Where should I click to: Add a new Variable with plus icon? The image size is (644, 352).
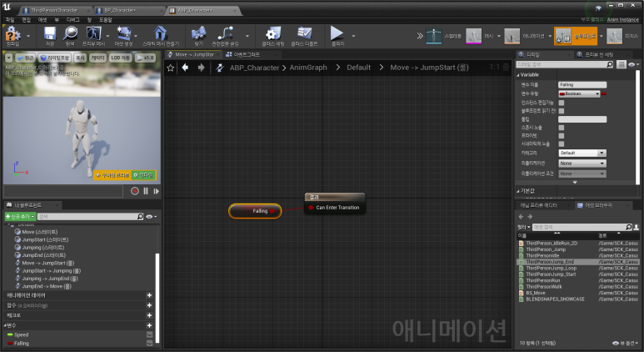149,325
